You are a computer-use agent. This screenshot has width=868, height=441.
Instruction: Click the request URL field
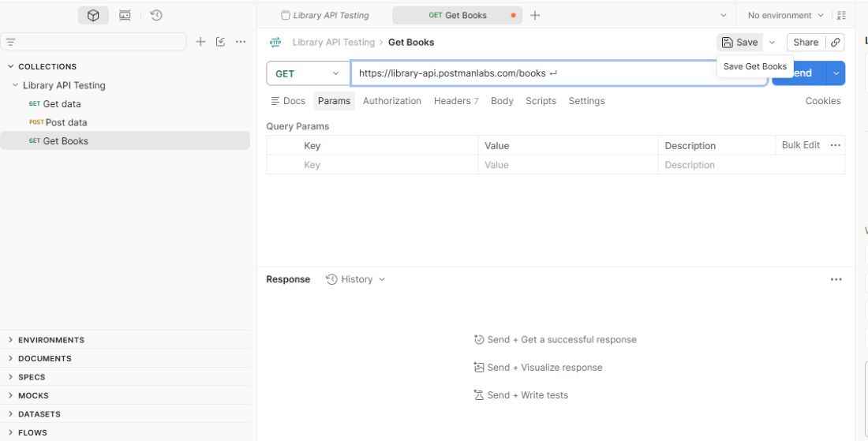(558, 73)
